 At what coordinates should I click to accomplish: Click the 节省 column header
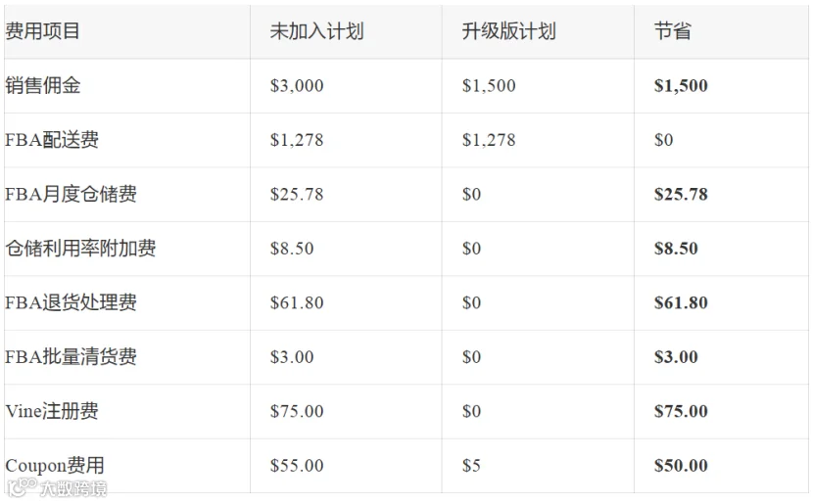(x=673, y=31)
